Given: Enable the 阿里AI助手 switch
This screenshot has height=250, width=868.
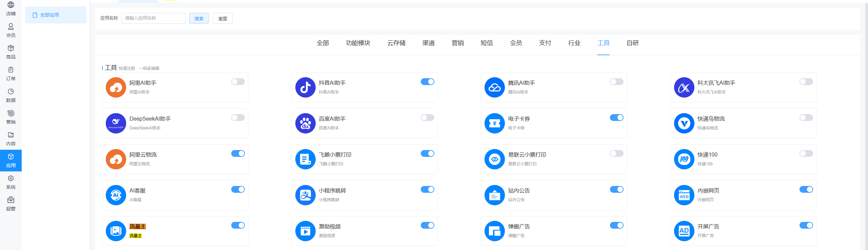Looking at the screenshot, I should pyautogui.click(x=238, y=82).
